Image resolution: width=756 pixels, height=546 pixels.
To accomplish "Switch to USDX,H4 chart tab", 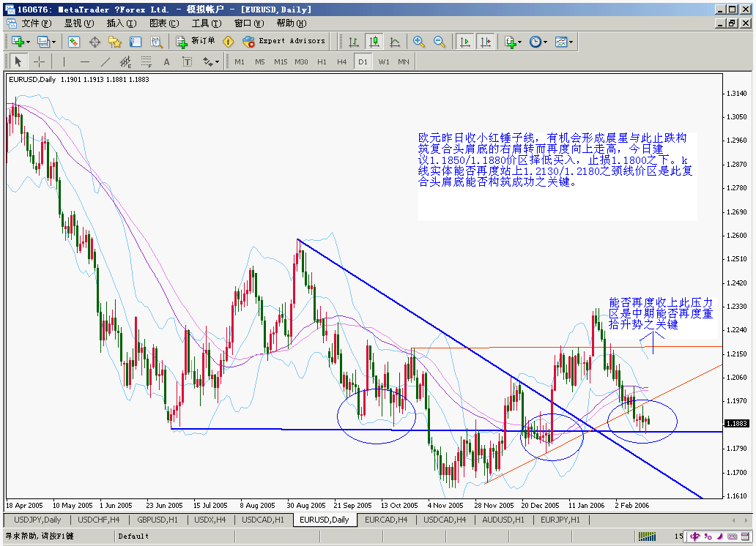I will point(210,520).
